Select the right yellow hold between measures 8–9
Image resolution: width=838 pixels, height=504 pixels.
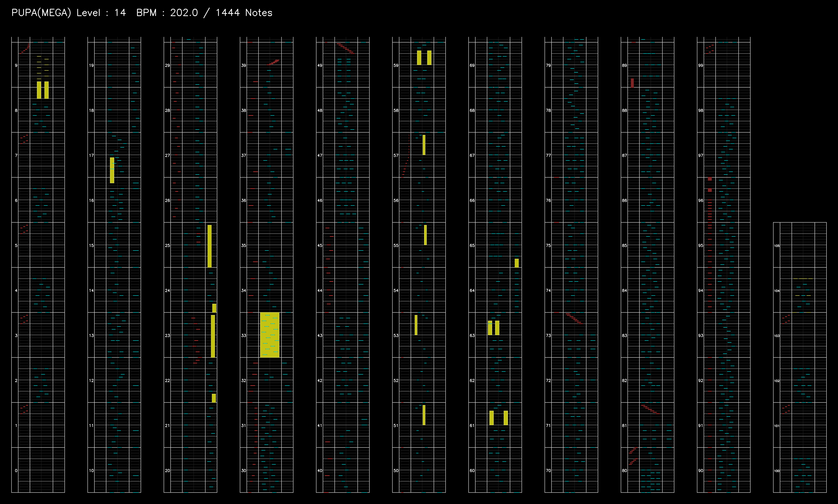47,90
